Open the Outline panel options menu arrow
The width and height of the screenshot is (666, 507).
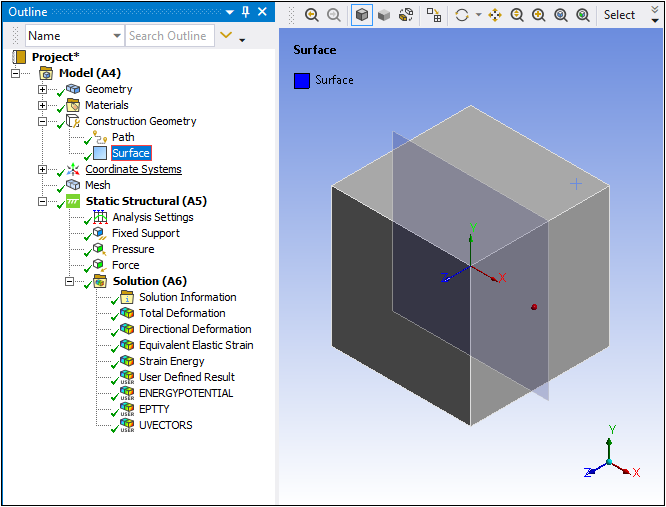coord(228,11)
